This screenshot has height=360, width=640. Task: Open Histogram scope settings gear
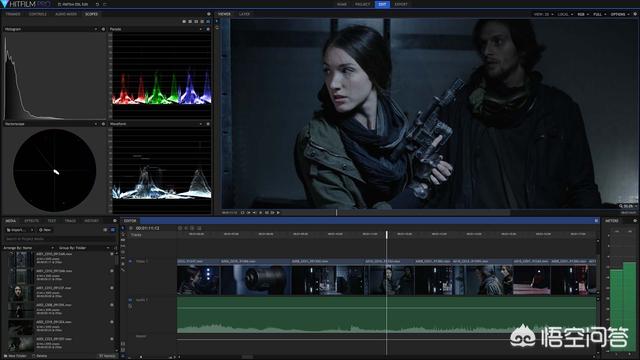[103, 29]
